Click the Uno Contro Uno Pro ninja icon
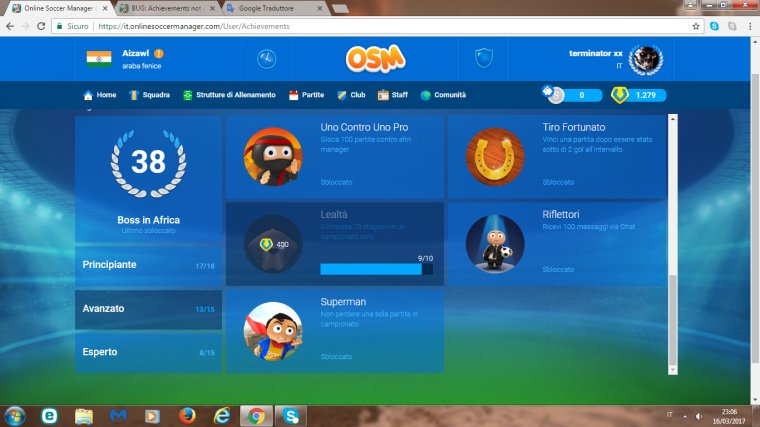Screen dimensions: 760x427 (x=273, y=157)
